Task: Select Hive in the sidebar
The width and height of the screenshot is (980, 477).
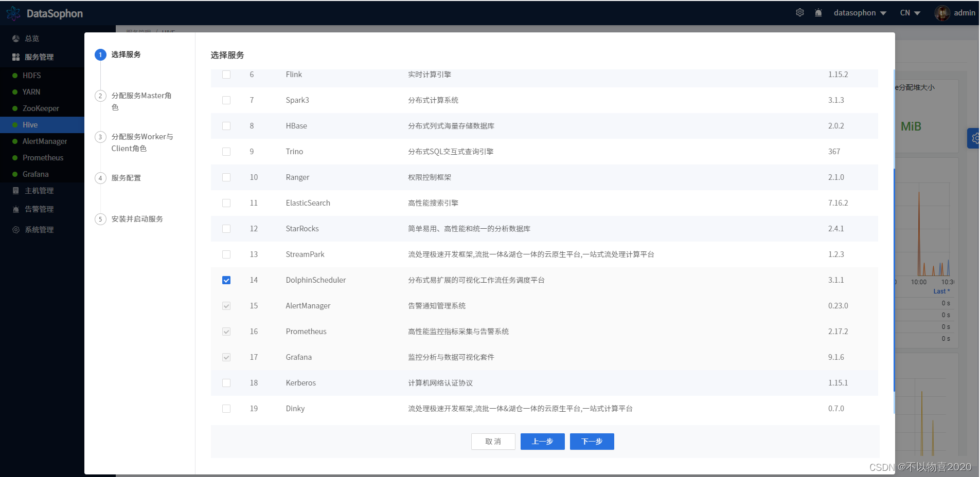Action: click(x=42, y=125)
